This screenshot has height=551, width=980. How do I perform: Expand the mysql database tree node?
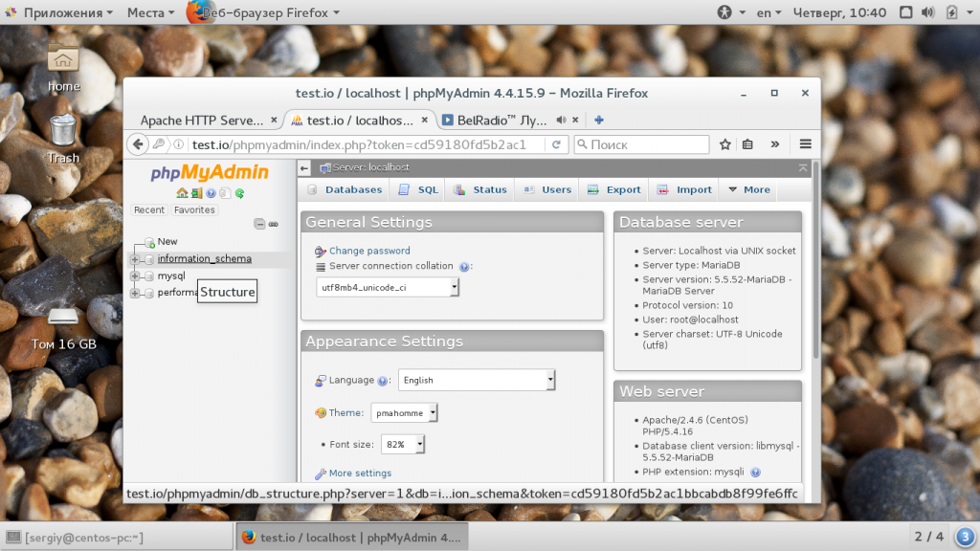pos(134,275)
